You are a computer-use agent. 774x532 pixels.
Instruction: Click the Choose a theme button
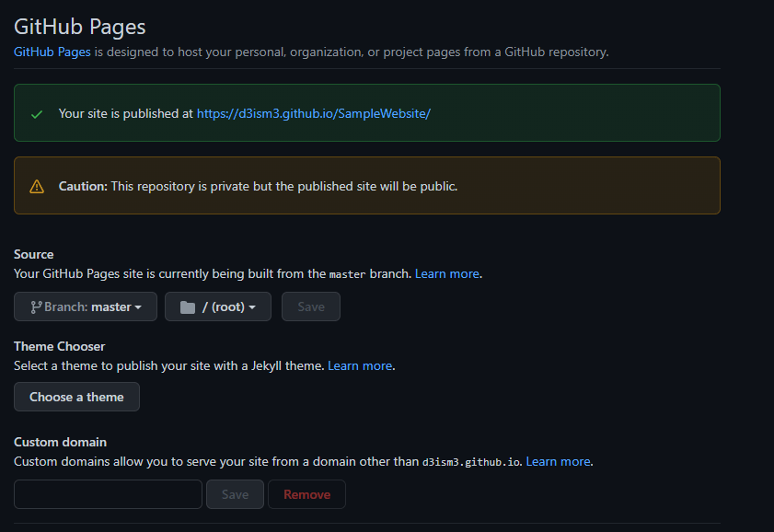(x=76, y=397)
